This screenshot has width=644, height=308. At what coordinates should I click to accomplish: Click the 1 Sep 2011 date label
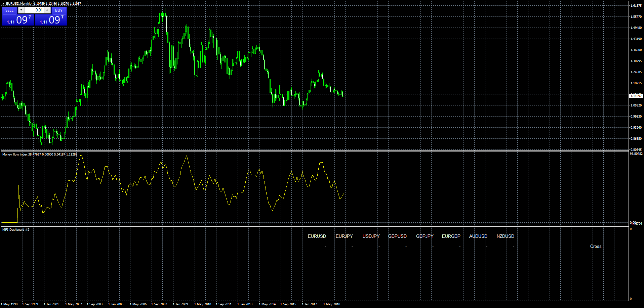(224, 304)
